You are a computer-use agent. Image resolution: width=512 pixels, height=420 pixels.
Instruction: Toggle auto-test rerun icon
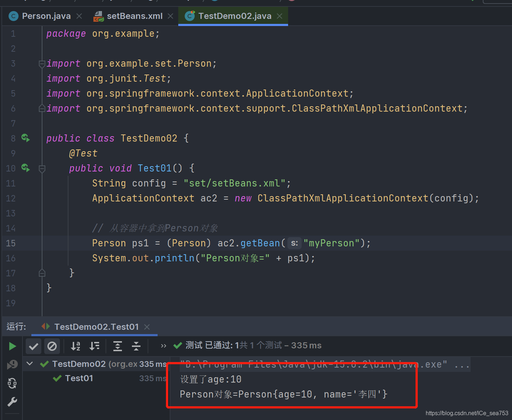click(12, 383)
